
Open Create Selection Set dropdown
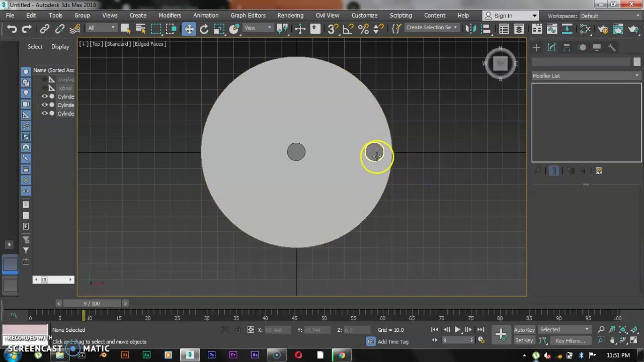click(x=432, y=28)
